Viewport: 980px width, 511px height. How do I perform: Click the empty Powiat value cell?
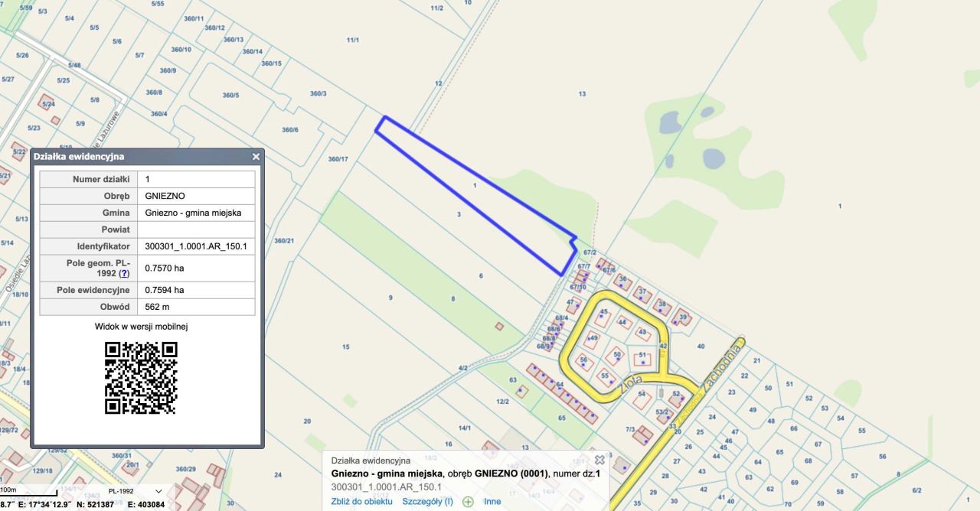(x=196, y=229)
